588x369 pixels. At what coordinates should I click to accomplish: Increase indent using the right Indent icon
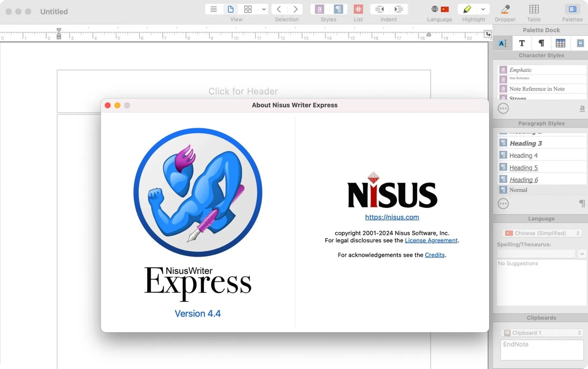point(398,9)
